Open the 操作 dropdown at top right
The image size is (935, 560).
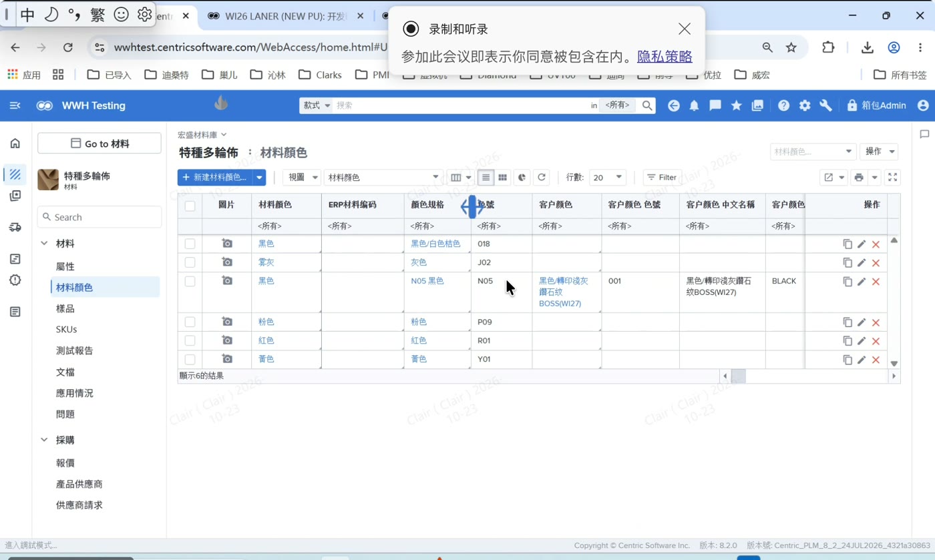tap(878, 152)
